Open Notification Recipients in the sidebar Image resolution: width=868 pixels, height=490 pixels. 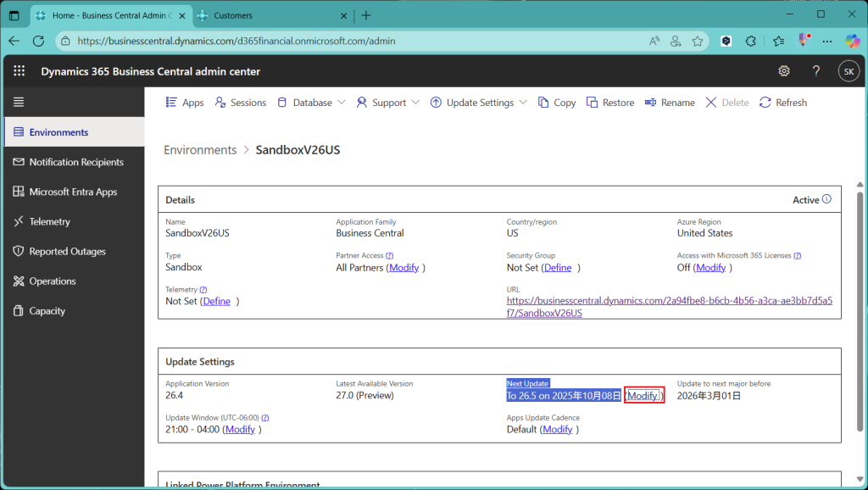pos(75,162)
